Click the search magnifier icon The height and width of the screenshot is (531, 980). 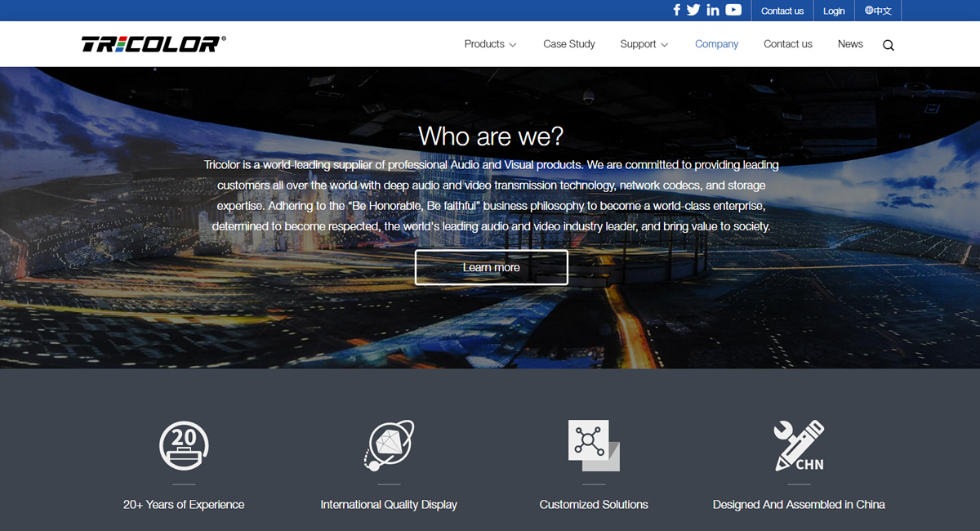coord(889,45)
